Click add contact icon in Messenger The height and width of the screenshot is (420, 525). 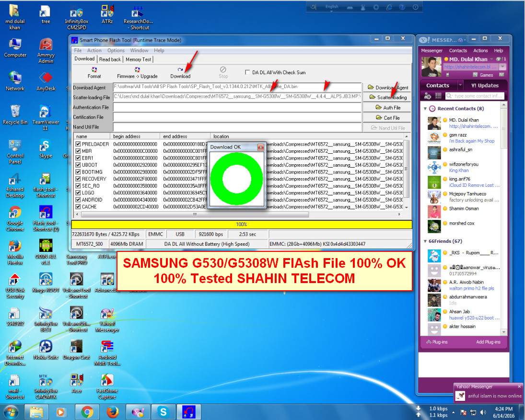click(428, 96)
